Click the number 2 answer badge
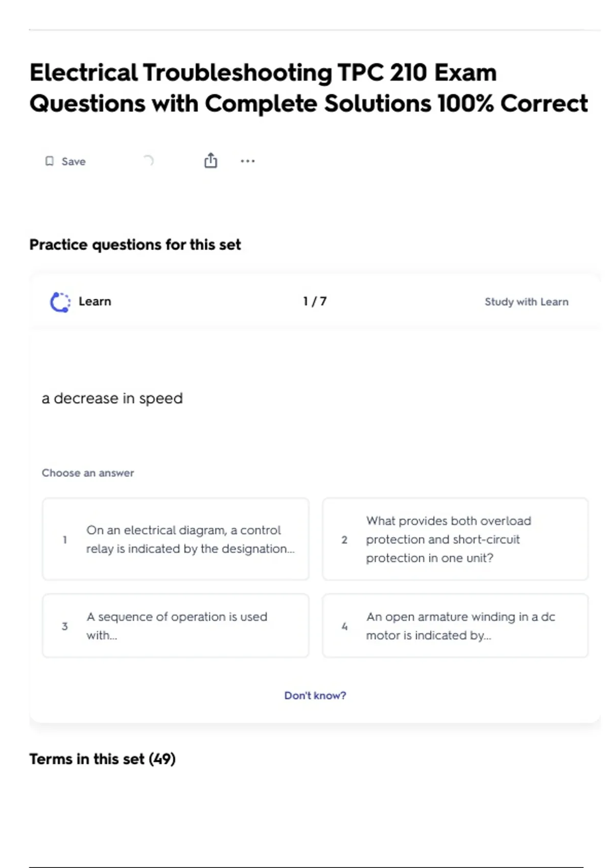 344,540
